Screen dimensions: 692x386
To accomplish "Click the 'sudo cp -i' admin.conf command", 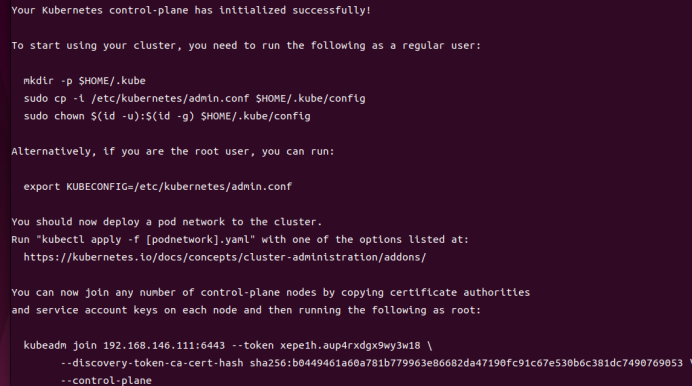I will coord(194,98).
